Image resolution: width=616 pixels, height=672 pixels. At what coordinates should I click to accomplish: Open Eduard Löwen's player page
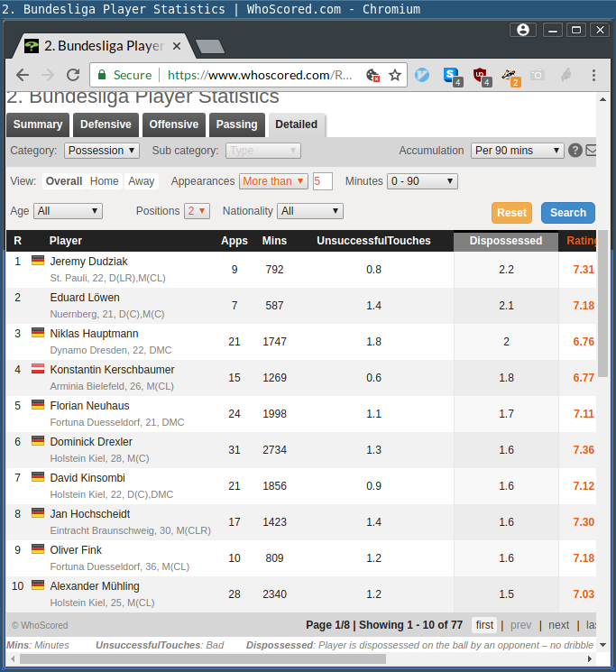[x=85, y=298]
